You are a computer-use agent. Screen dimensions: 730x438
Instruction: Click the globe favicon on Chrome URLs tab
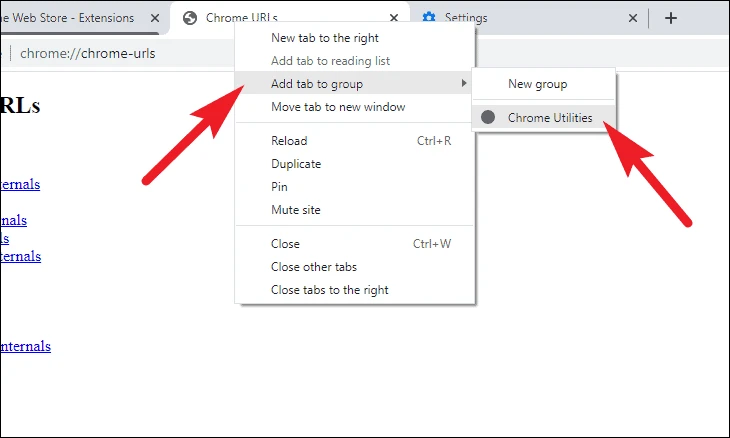coord(189,18)
